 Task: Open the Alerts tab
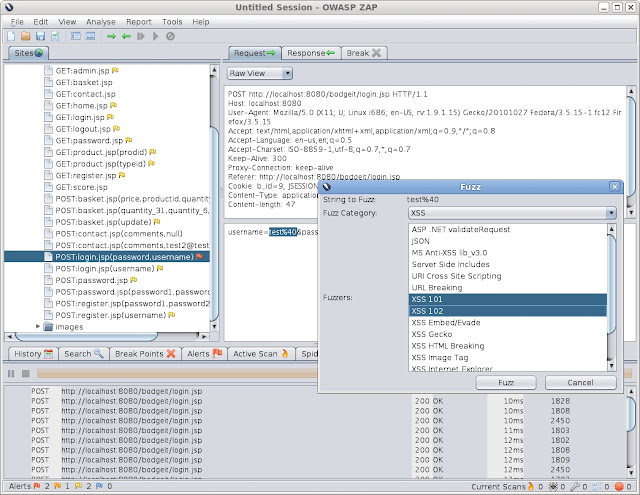pos(204,354)
